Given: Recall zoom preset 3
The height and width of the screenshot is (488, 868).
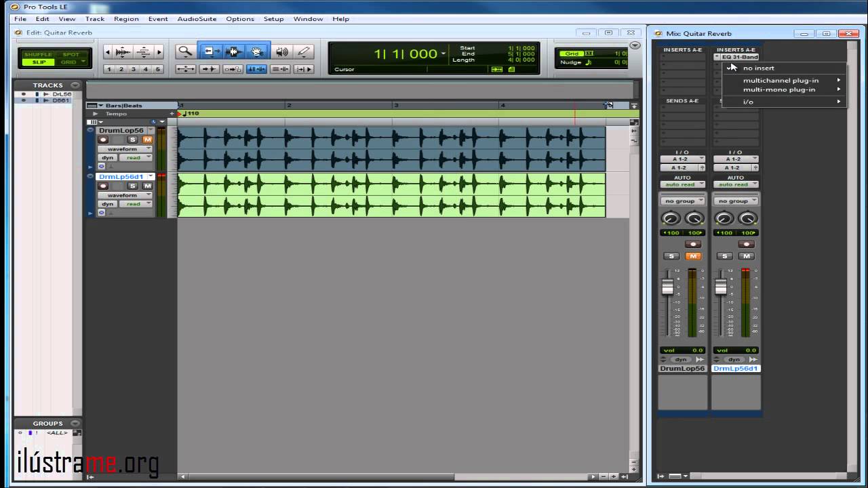Looking at the screenshot, I should tap(134, 69).
